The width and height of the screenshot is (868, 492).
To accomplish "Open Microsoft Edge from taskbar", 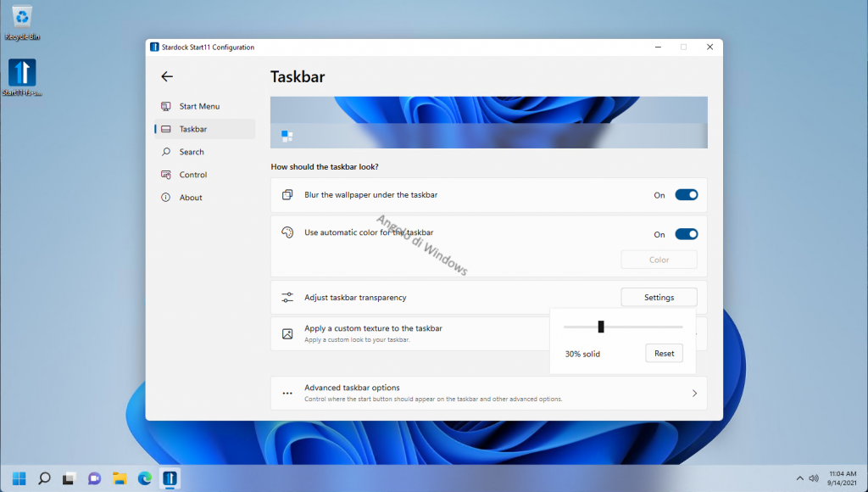I will pyautogui.click(x=145, y=478).
